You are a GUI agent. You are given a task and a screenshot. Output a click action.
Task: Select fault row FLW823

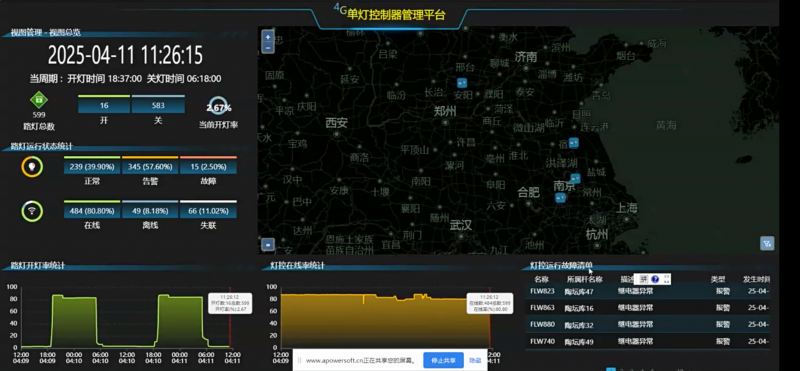[x=647, y=291]
